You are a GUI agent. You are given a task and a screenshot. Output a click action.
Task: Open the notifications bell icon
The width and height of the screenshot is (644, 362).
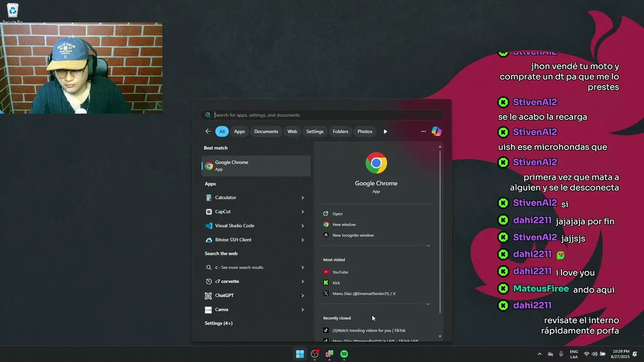click(635, 354)
